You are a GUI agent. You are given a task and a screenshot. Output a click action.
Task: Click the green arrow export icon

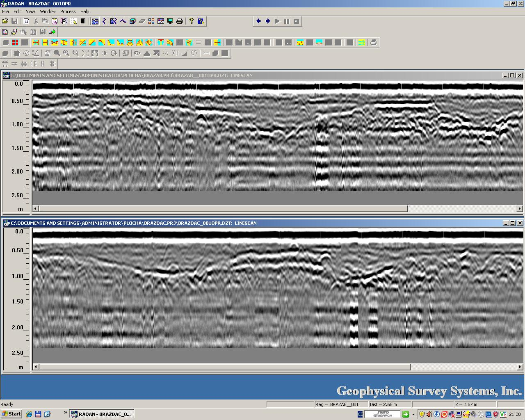[x=52, y=32]
